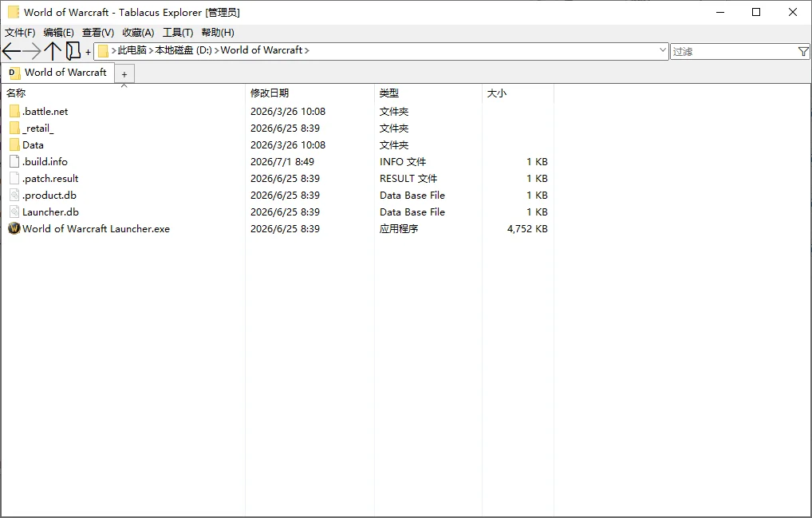Viewport: 812px width, 518px height.
Task: Sort by the 类型 column header
Action: (x=428, y=93)
